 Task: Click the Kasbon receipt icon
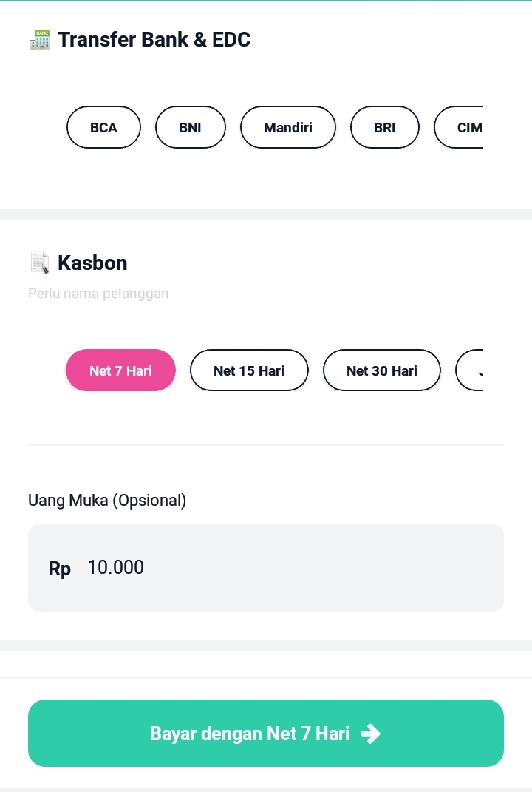40,263
